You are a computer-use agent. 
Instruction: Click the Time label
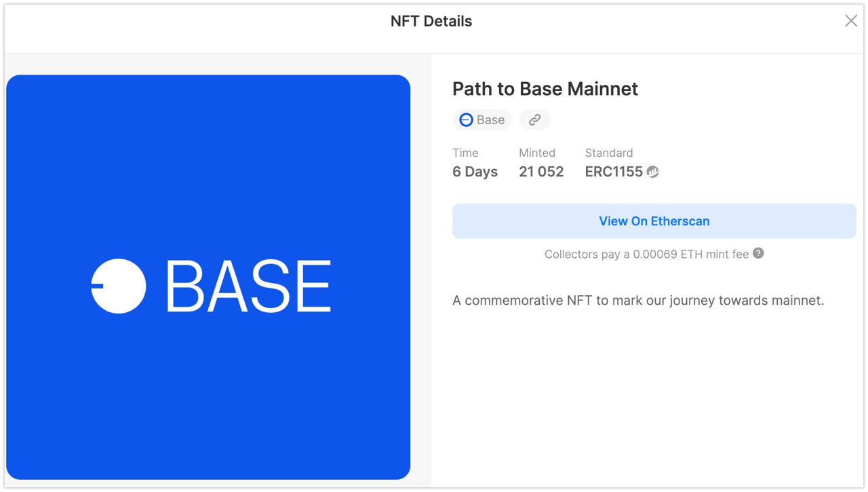click(x=465, y=153)
